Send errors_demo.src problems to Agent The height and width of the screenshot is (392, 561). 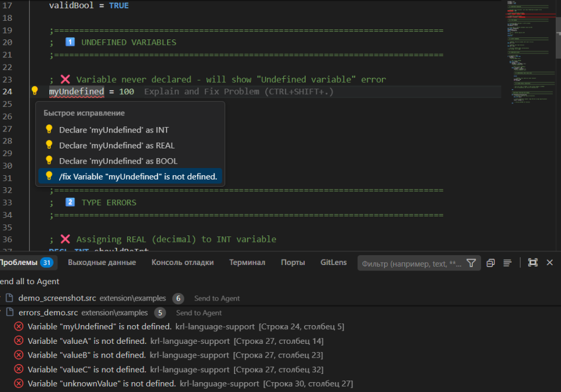coord(199,313)
